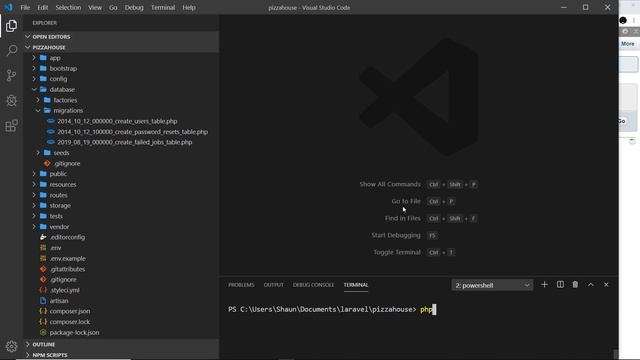This screenshot has width=640, height=360.
Task: Click the VS Code logo in title bar
Action: point(9,7)
